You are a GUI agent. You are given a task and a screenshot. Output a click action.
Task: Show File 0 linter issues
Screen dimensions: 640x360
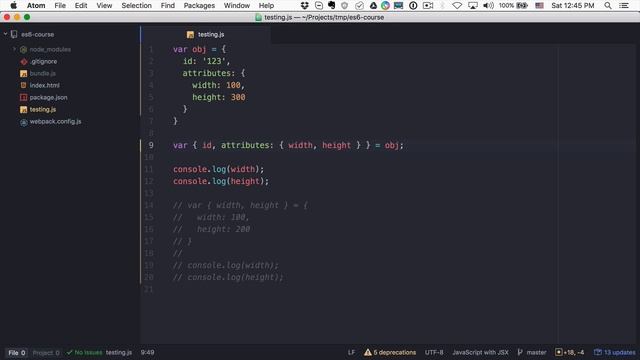click(17, 353)
